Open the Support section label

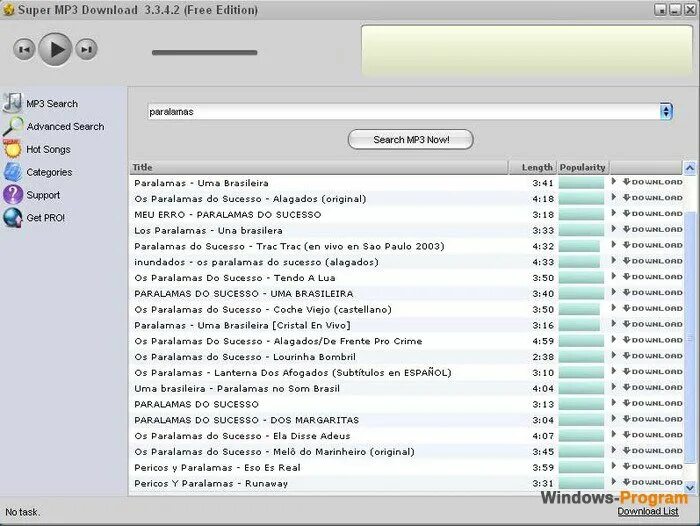tap(43, 195)
